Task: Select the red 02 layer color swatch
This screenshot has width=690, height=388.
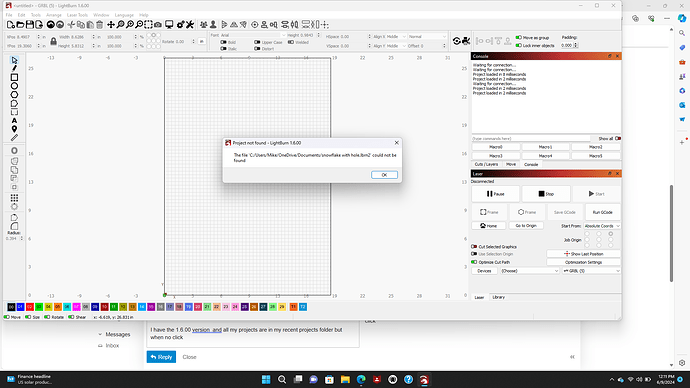Action: (x=29, y=307)
